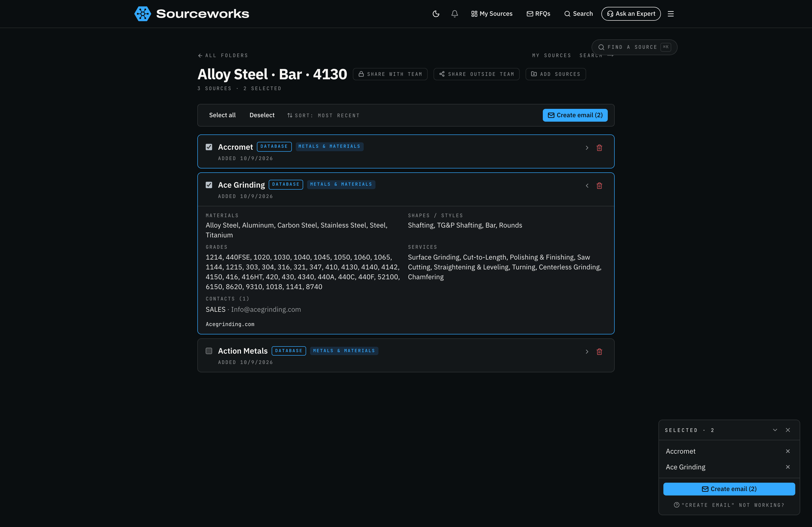Click the Info@acegrinding.com email
The image size is (812, 527).
click(266, 310)
